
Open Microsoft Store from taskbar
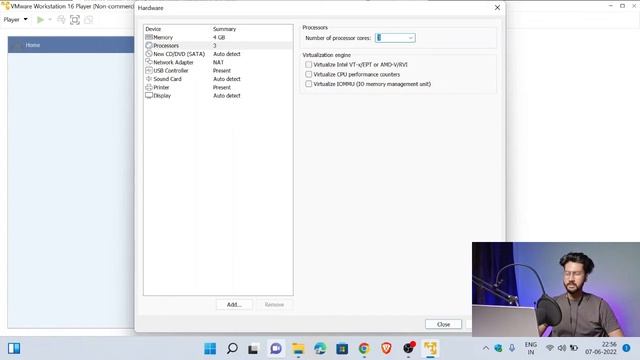tap(342, 349)
